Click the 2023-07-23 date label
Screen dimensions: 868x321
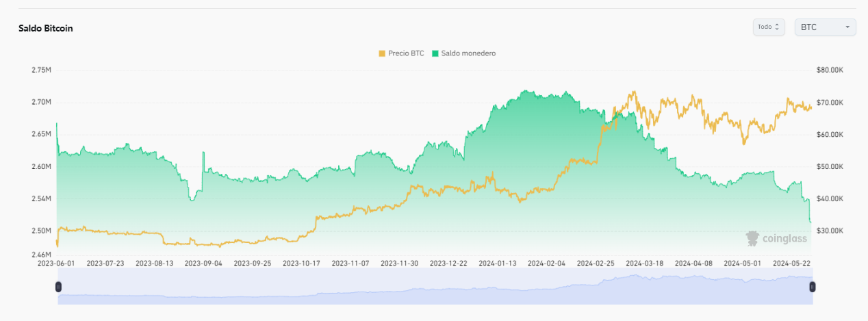coord(105,263)
